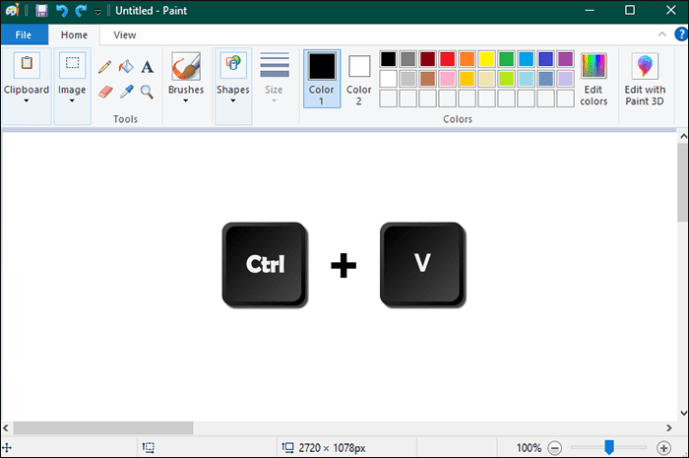
Task: Click the Image selection rectangle icon
Action: (x=72, y=65)
